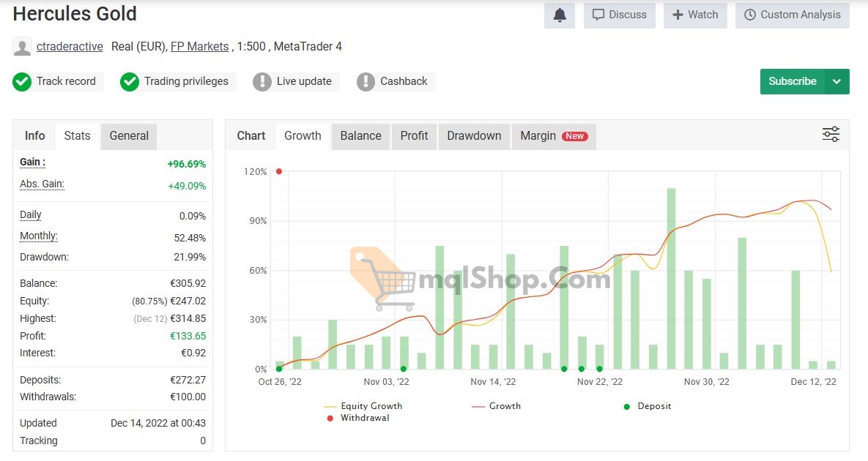
Task: Click the Track record green checkmark icon
Action: tap(22, 81)
